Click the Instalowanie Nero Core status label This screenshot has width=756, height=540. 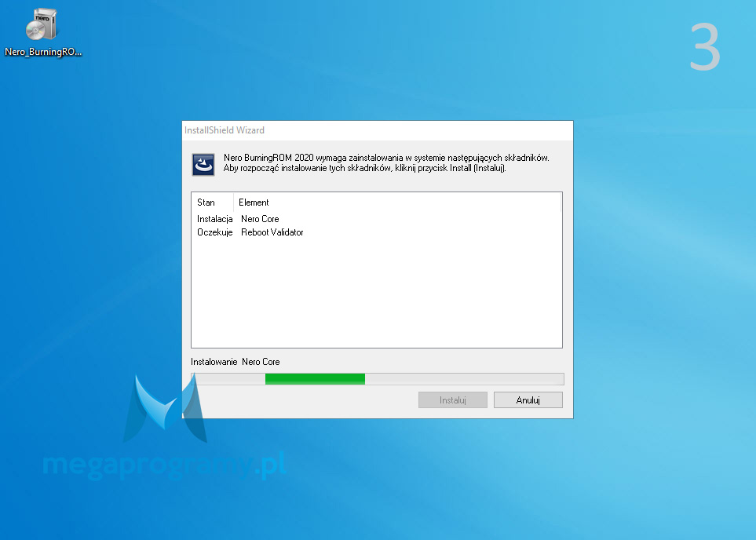pos(236,362)
